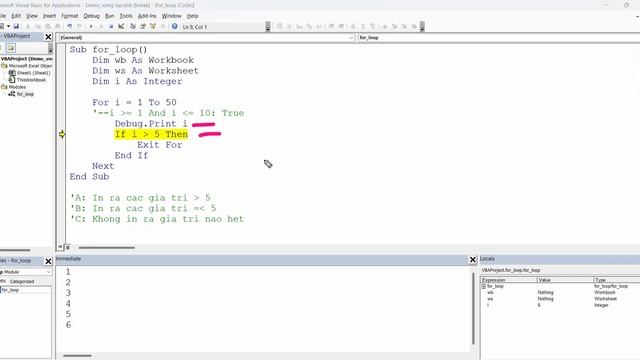Open the Help menu
Screen dimensions: 640x360
point(192,16)
